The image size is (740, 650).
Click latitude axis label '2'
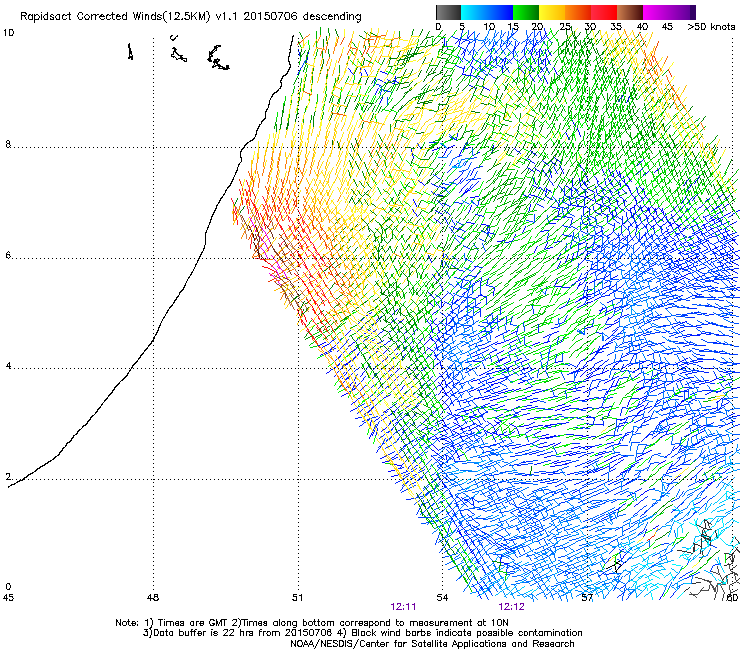point(8,476)
